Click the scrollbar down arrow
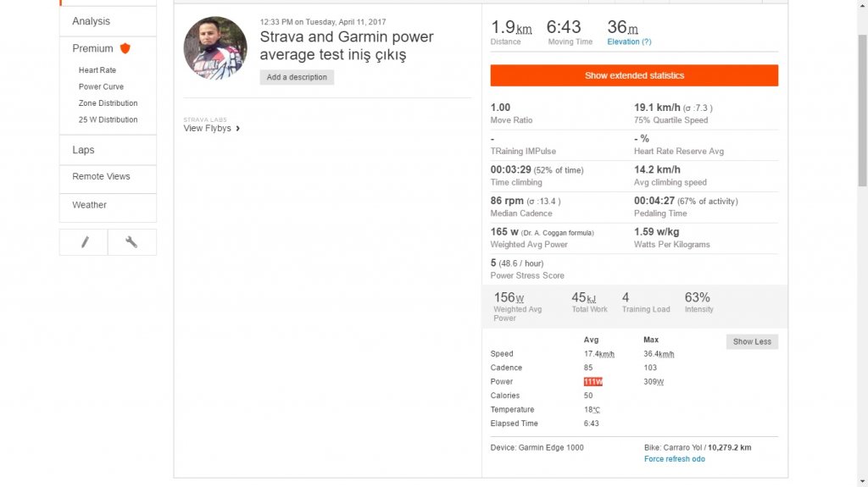Screen dimensions: 868x487 862,481
